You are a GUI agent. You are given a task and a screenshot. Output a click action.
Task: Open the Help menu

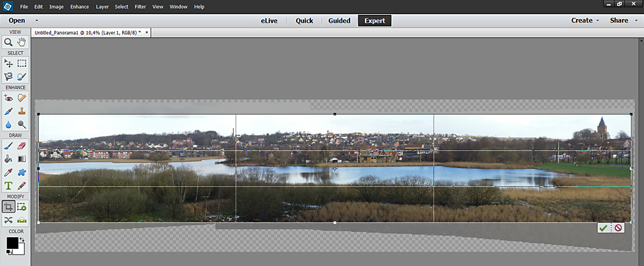pos(199,7)
